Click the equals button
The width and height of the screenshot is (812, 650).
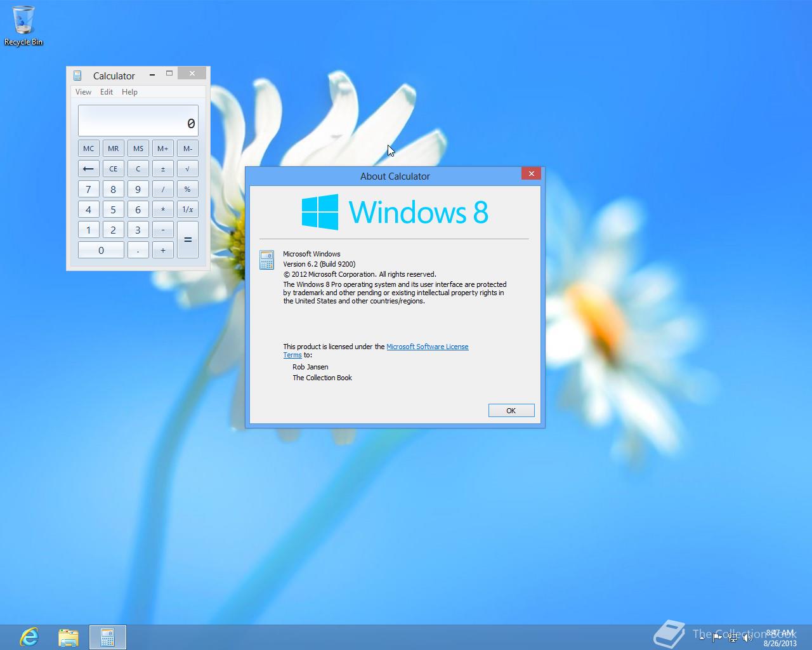click(188, 240)
